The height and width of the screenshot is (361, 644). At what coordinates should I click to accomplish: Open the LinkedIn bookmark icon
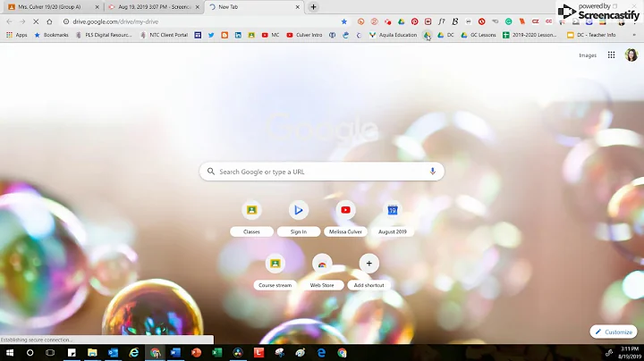238,35
